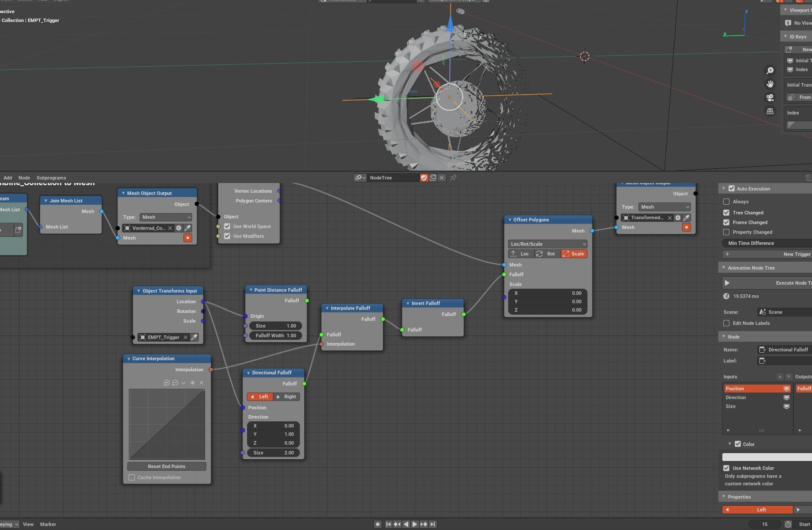Open Type dropdown in Vorderrad Mesh Object Output
Viewport: 812px width, 530px height.
tap(166, 217)
